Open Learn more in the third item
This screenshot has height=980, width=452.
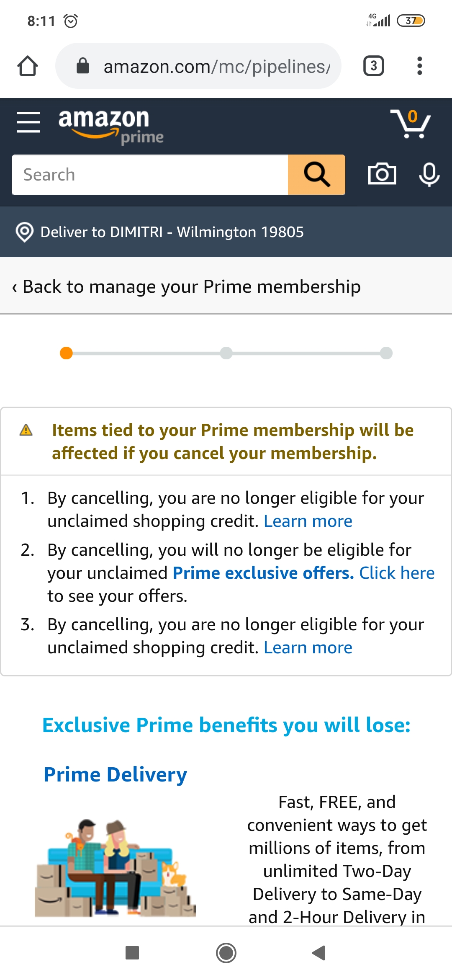point(308,648)
